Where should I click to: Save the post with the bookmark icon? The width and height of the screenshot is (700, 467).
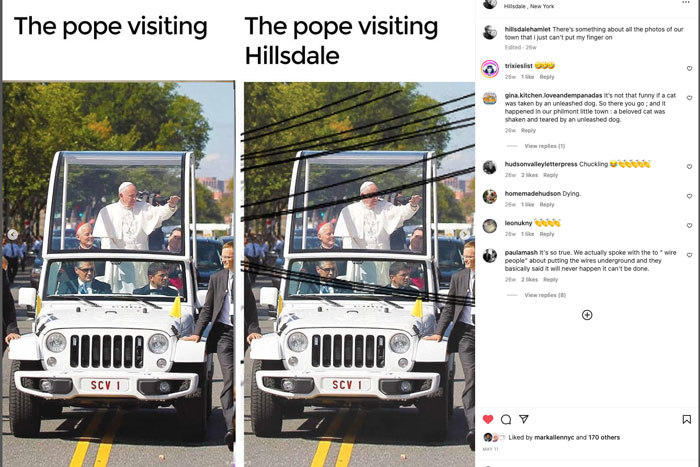click(x=687, y=419)
